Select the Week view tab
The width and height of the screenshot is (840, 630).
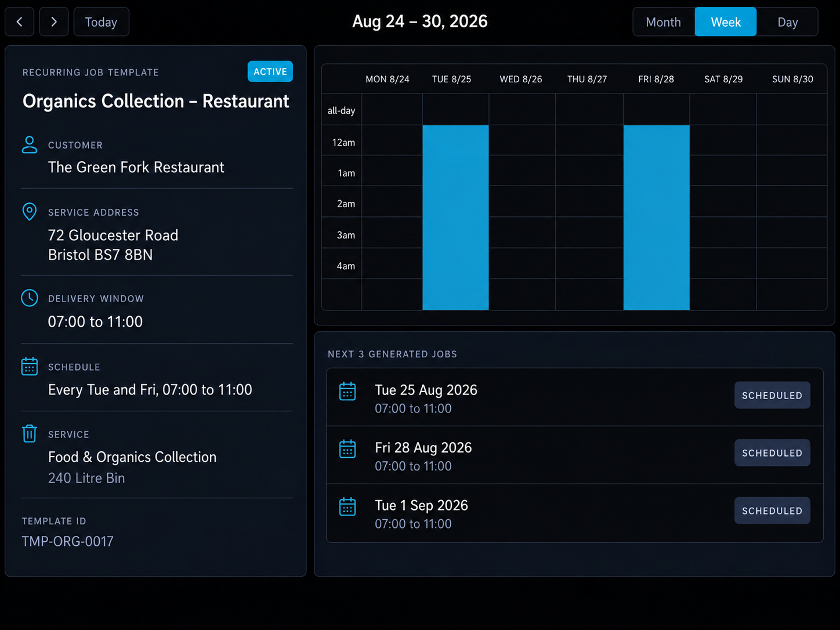726,22
